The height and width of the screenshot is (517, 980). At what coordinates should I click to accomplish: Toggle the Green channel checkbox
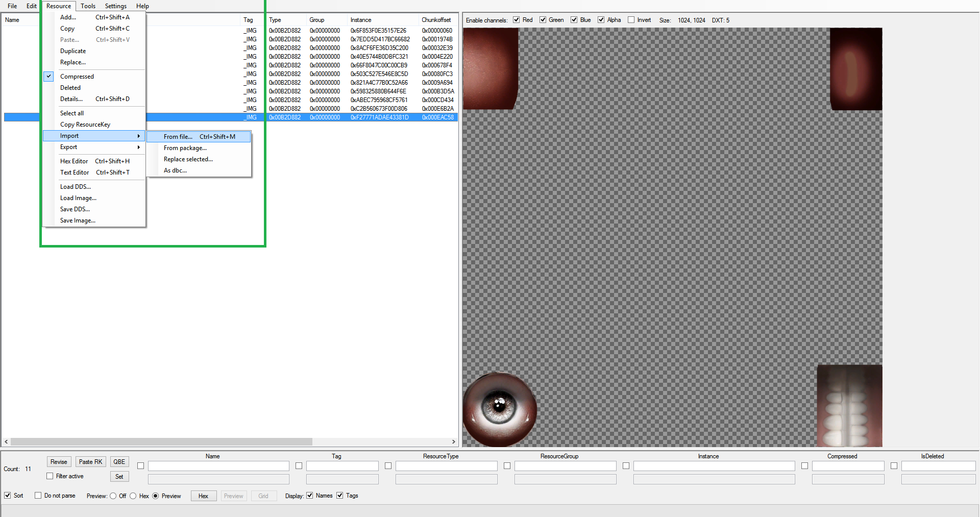coord(543,20)
